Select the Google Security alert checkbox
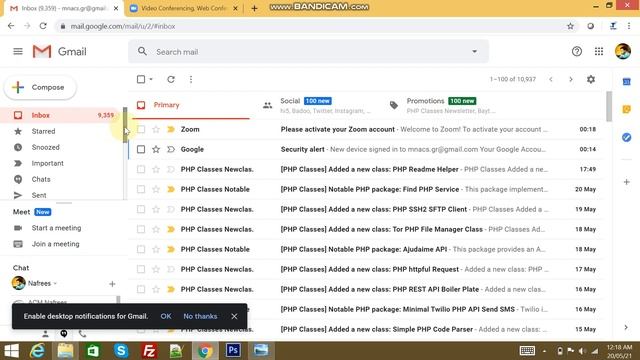Image resolution: width=640 pixels, height=360 pixels. [141, 149]
